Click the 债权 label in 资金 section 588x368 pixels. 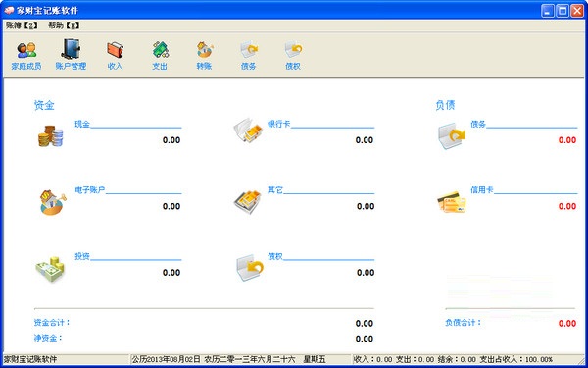coord(275,256)
